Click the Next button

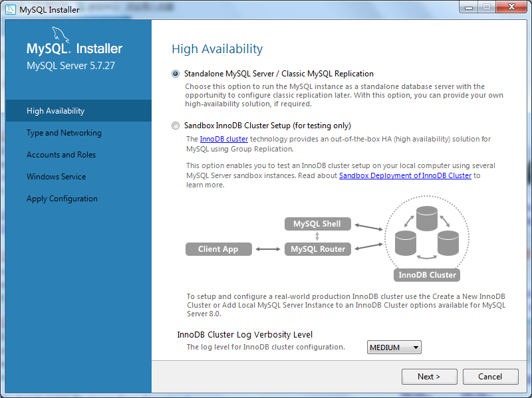click(x=429, y=377)
